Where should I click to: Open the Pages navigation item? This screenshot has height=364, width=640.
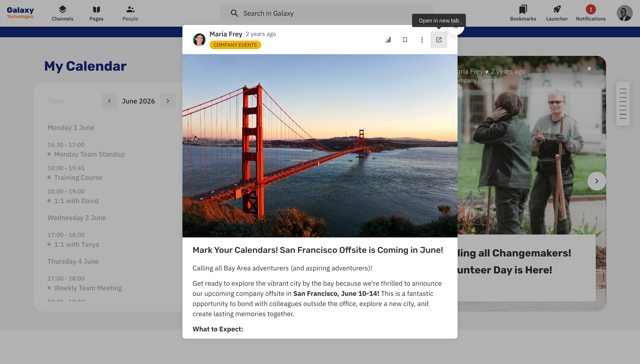96,13
